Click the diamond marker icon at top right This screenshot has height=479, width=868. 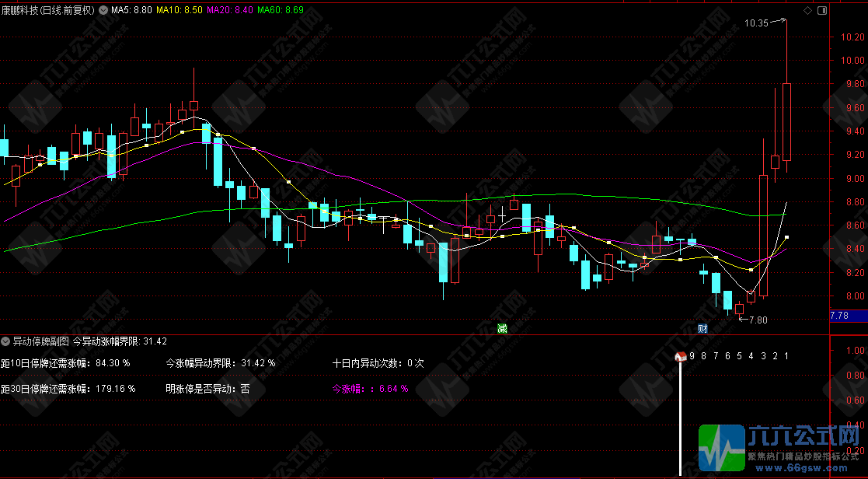tap(808, 12)
